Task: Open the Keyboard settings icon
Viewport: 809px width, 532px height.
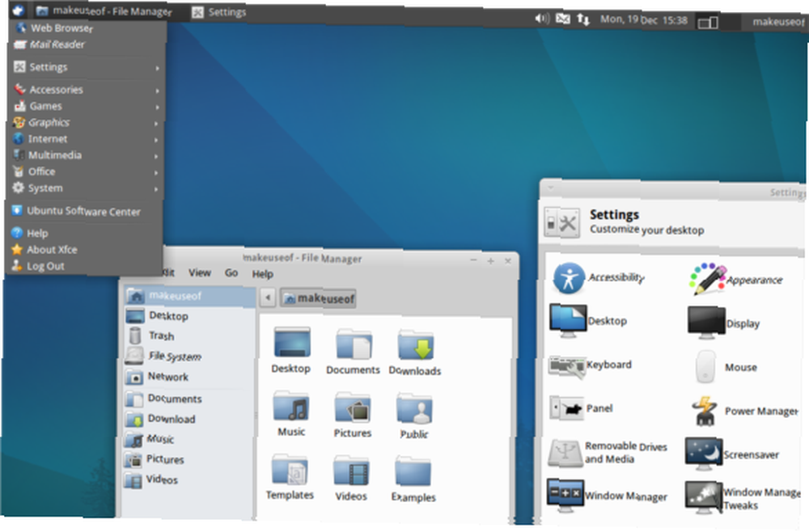Action: click(x=567, y=366)
